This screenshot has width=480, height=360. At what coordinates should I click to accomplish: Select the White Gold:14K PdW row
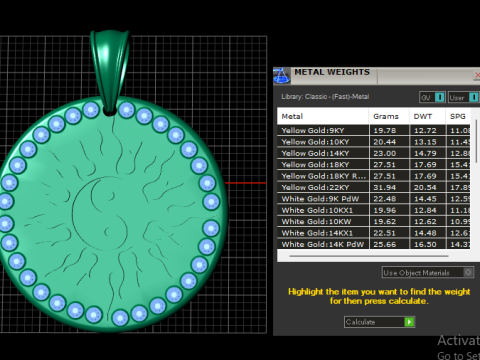tap(373, 244)
